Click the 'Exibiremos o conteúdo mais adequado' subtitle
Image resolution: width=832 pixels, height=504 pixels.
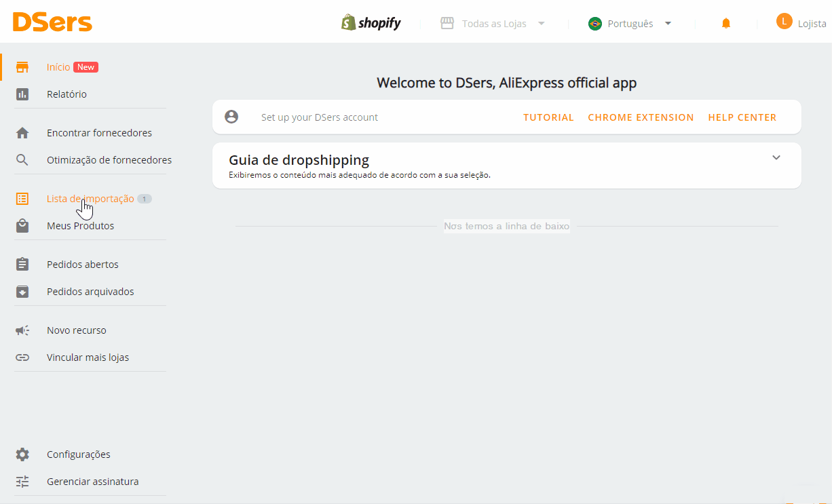tap(360, 175)
